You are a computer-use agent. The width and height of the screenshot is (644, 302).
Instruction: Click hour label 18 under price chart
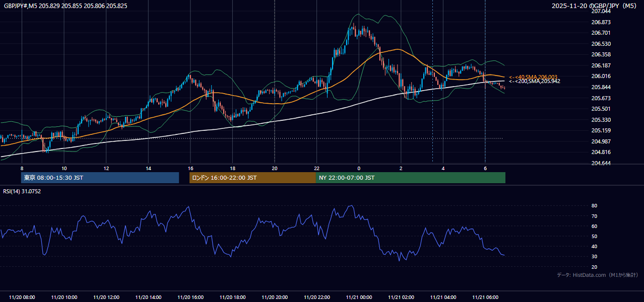click(x=232, y=168)
